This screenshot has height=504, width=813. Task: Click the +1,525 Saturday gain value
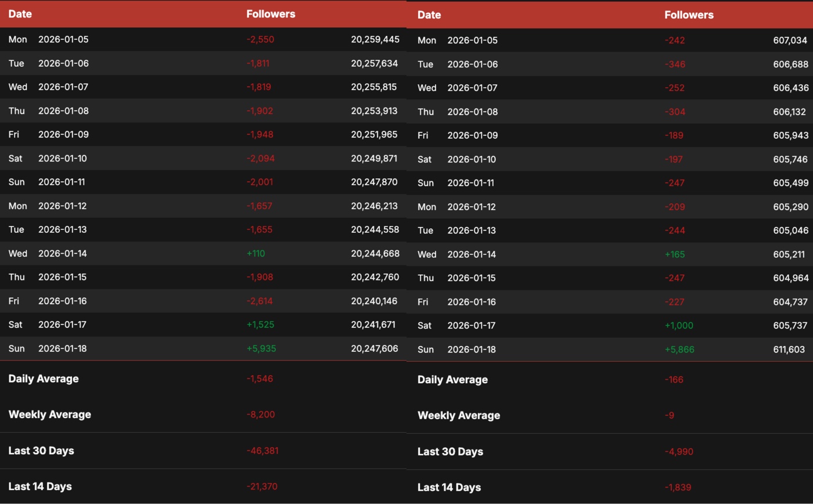click(260, 325)
